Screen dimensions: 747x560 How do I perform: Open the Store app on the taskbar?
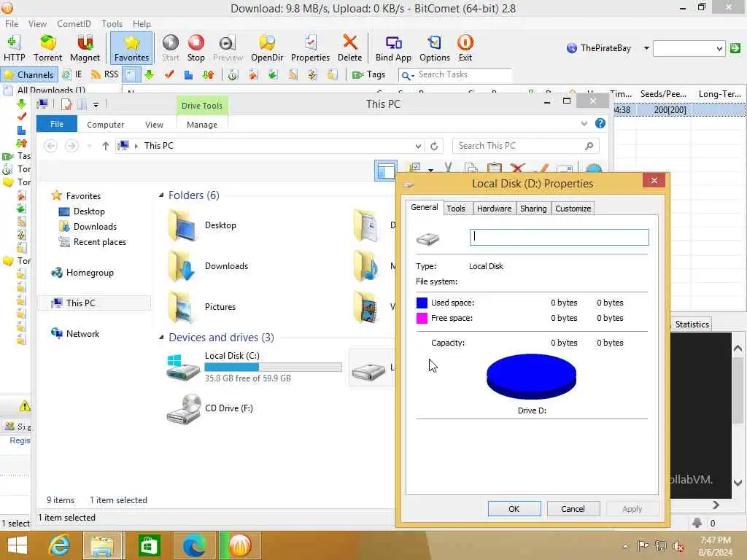click(149, 545)
